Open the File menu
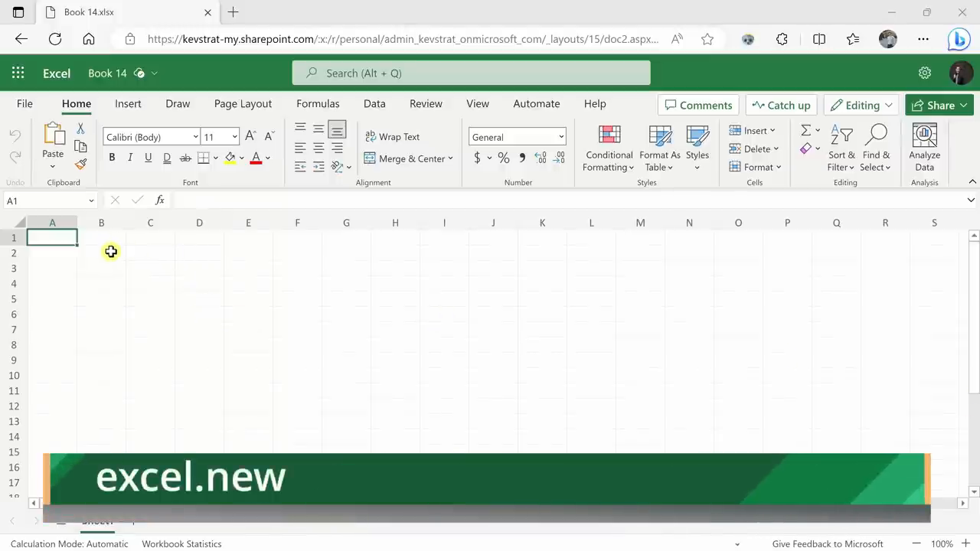Image resolution: width=980 pixels, height=551 pixels. click(x=24, y=103)
